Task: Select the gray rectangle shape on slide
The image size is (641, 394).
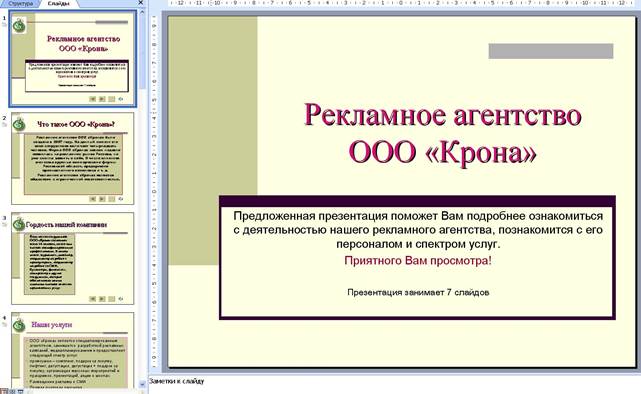Action: 551,51
